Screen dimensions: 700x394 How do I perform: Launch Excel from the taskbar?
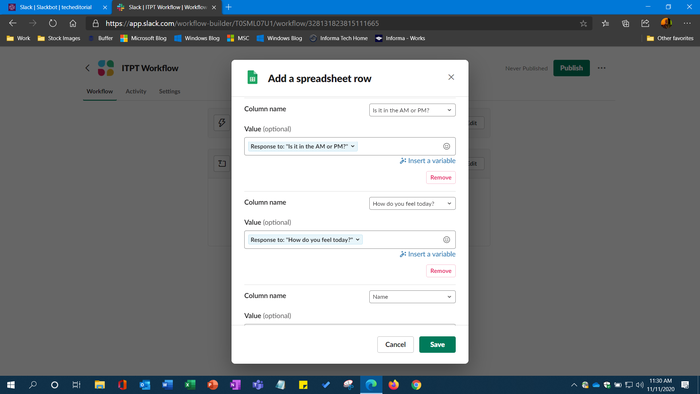click(x=190, y=385)
